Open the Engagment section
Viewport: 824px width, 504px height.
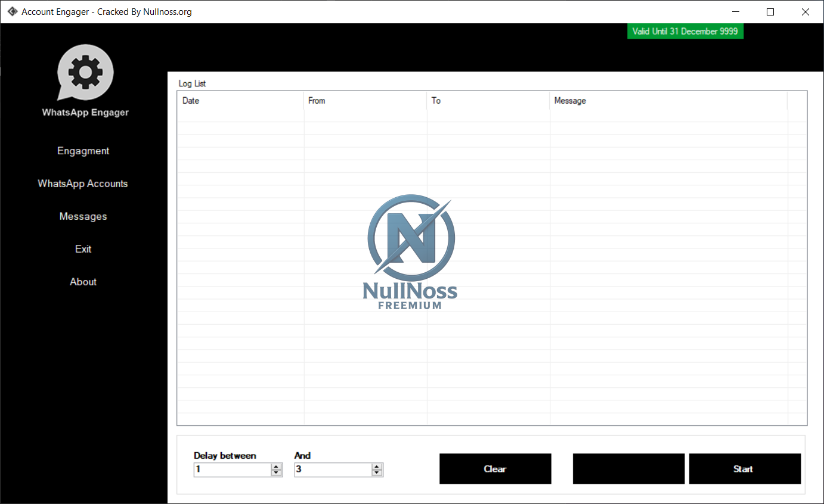pos(83,151)
